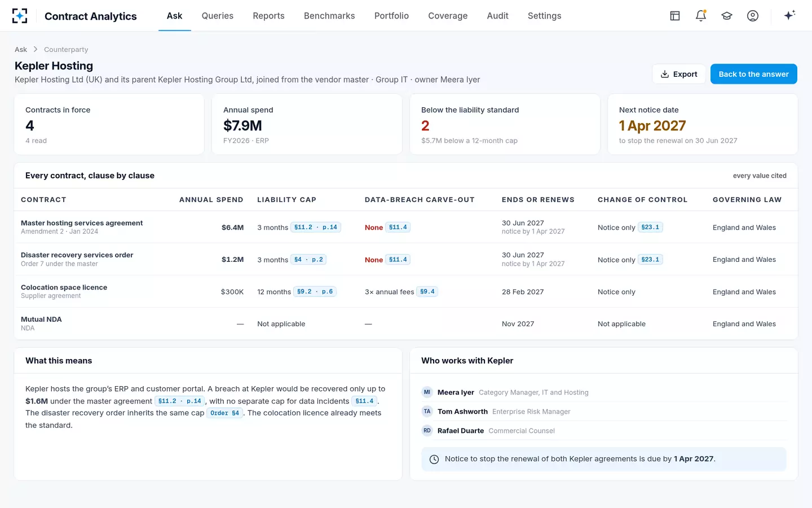Go to the Reports tab
This screenshot has width=812, height=508.
pyautogui.click(x=268, y=16)
